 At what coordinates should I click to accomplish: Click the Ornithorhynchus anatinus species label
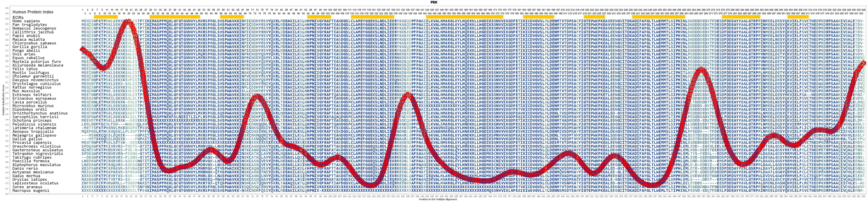tap(40, 113)
